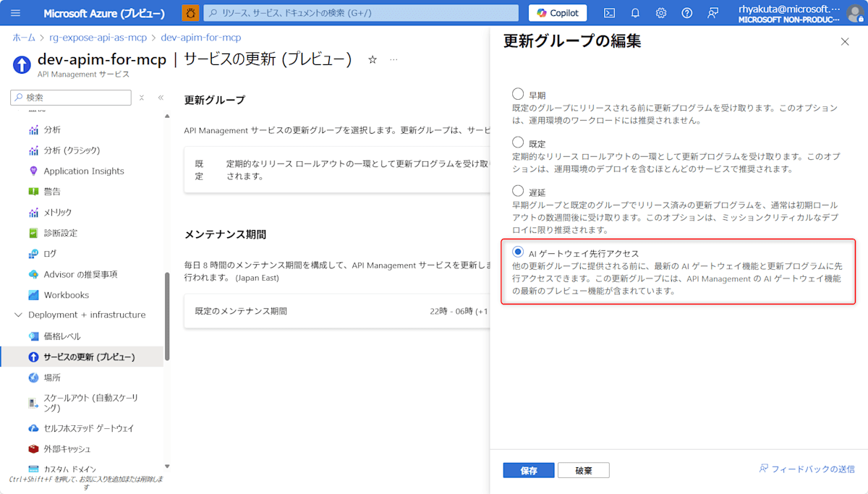Open Cloud Shell from the top bar

click(x=610, y=13)
